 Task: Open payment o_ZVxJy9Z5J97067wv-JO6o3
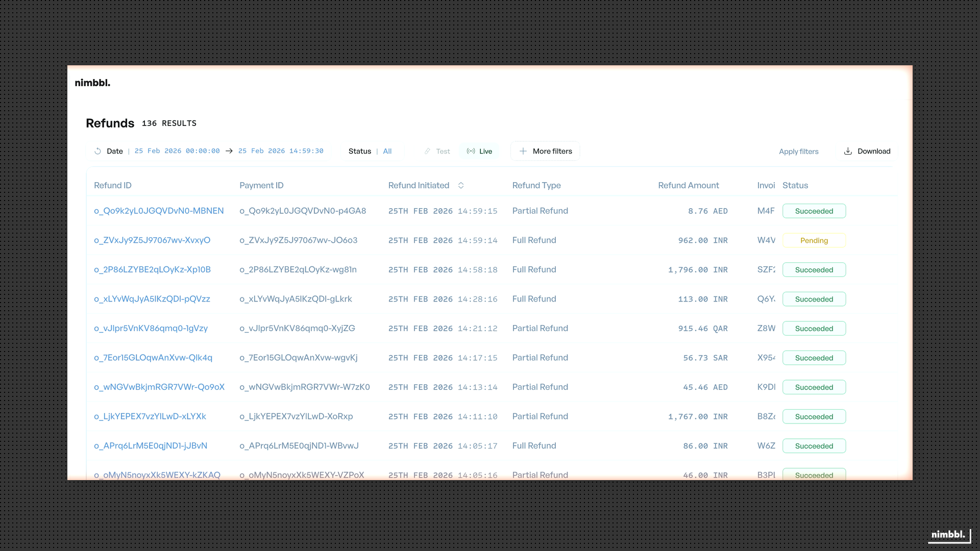(x=299, y=240)
